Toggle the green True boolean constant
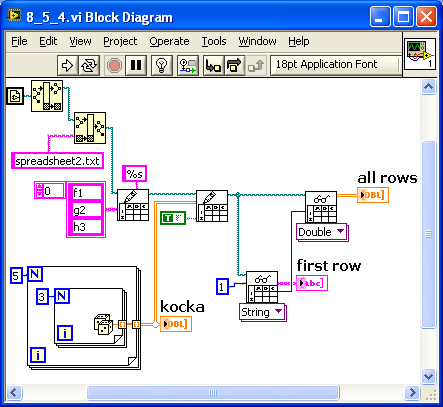 173,218
